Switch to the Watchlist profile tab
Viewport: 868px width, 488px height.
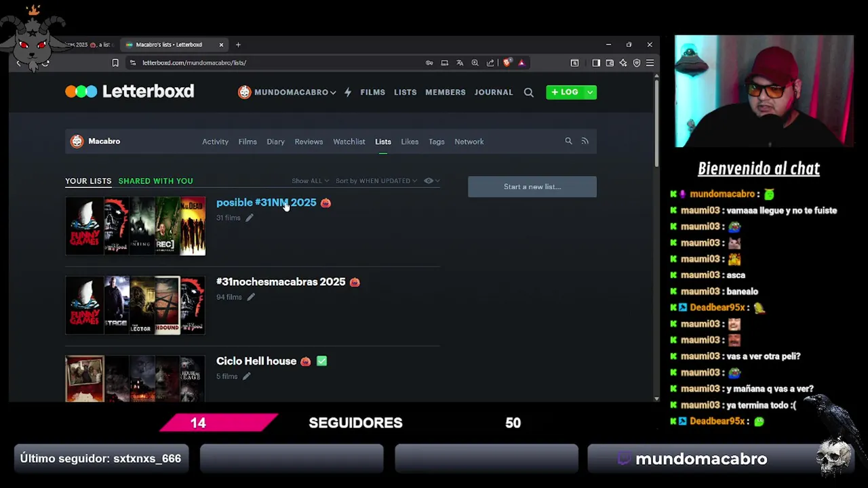349,142
